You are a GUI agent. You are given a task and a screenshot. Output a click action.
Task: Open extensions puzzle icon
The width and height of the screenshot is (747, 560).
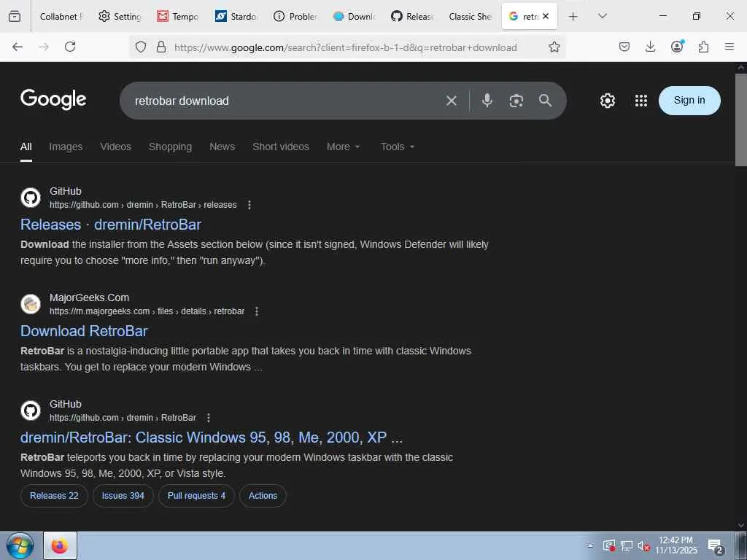pos(703,47)
